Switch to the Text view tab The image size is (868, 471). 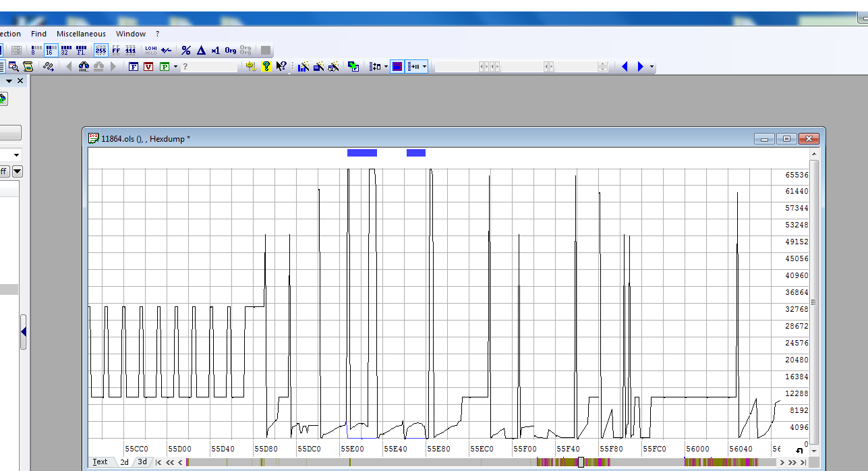(100, 462)
